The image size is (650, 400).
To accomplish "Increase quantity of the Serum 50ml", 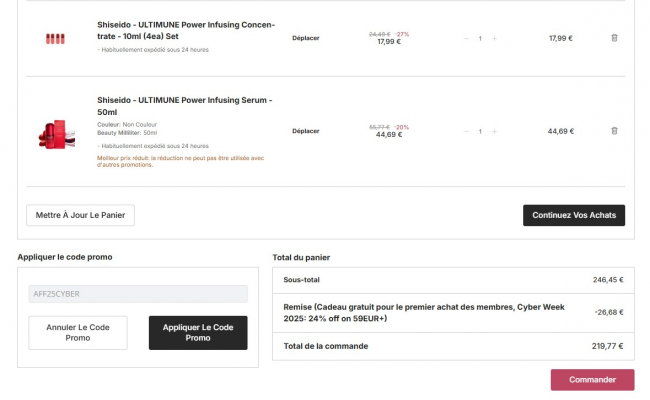I will click(494, 131).
